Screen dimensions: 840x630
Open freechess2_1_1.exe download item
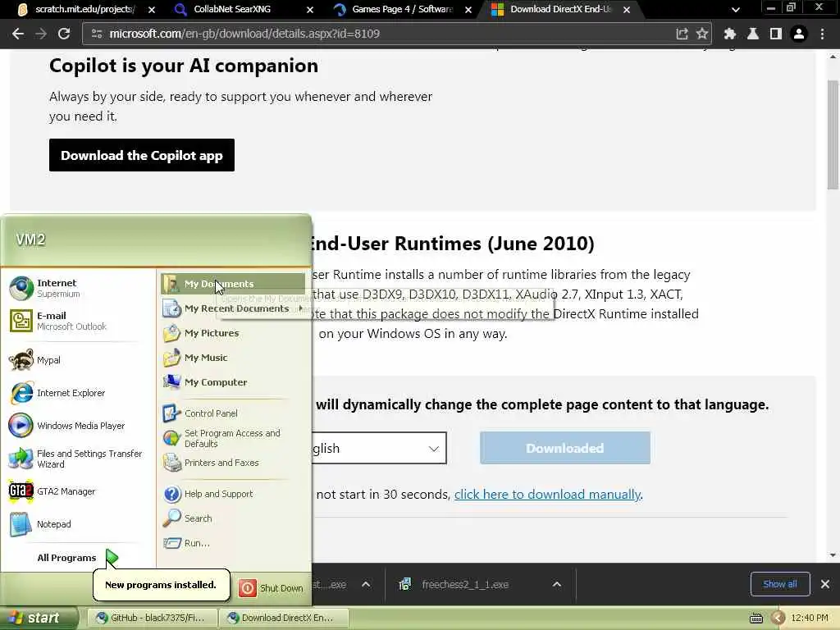click(465, 584)
